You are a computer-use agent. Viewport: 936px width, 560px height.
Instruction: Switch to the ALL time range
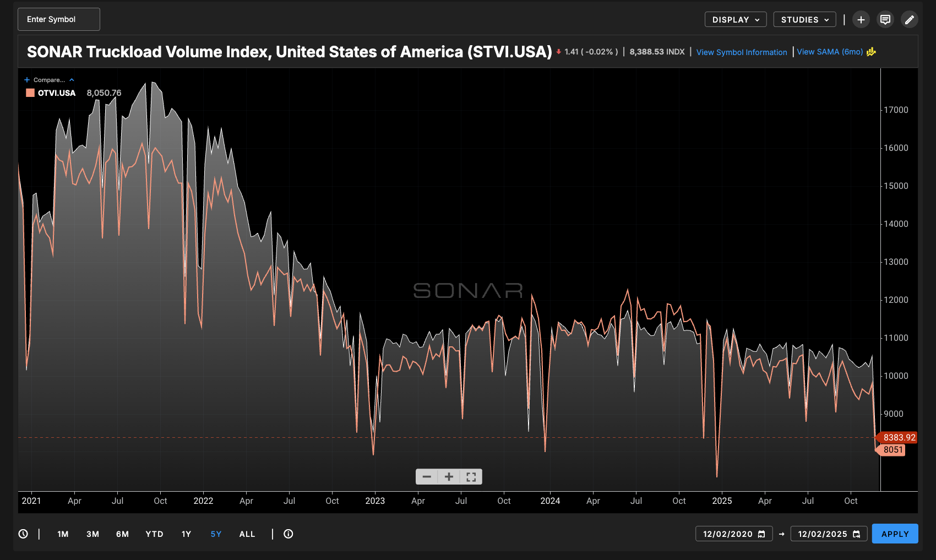(x=247, y=534)
